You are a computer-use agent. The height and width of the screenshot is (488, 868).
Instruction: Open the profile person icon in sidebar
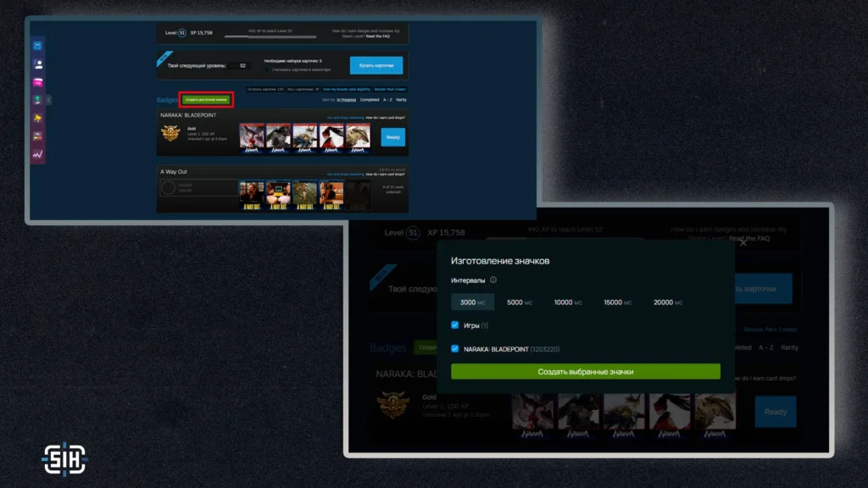(37, 64)
